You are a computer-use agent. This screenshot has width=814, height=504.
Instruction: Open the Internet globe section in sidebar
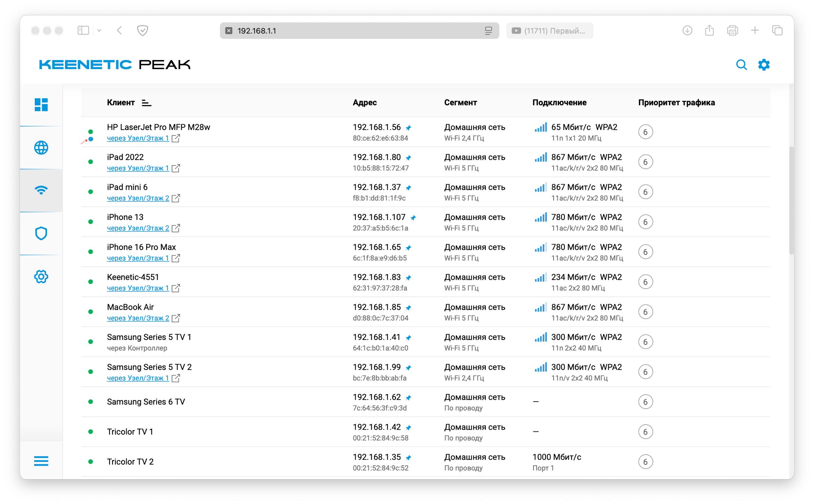coord(41,148)
